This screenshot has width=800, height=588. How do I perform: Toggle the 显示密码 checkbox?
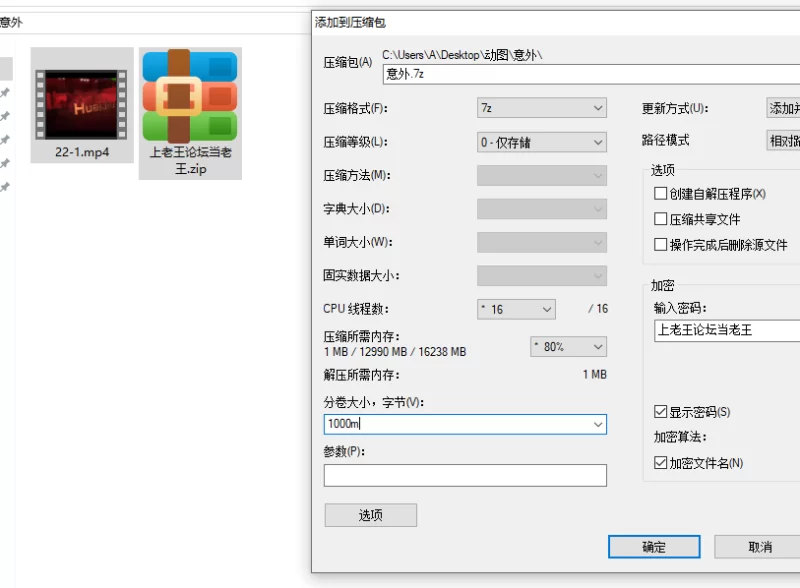660,411
